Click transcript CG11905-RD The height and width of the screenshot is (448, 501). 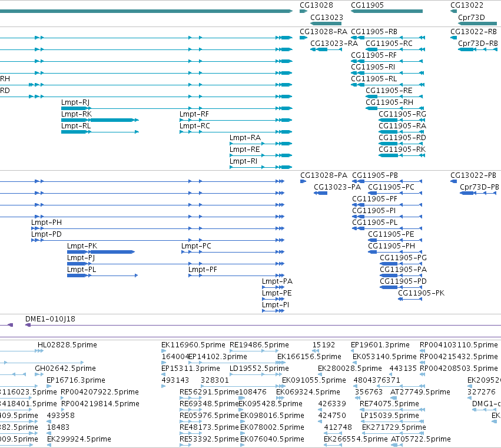point(402,138)
